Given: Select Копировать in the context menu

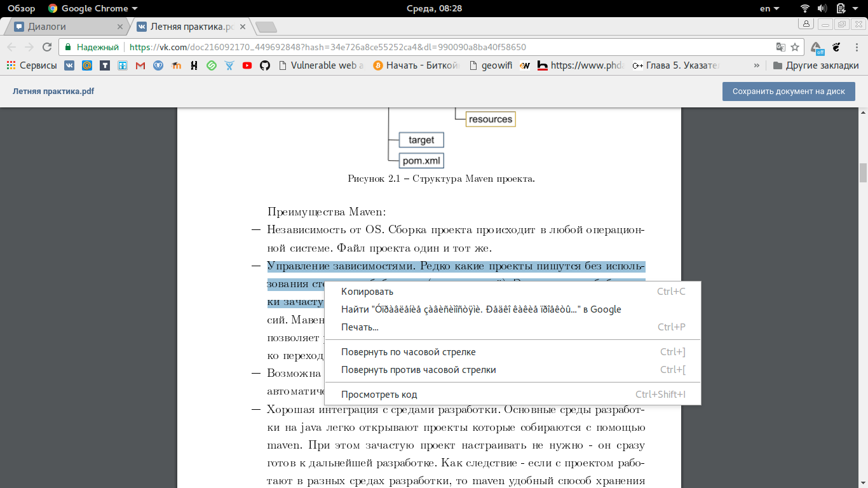Looking at the screenshot, I should [x=512, y=292].
